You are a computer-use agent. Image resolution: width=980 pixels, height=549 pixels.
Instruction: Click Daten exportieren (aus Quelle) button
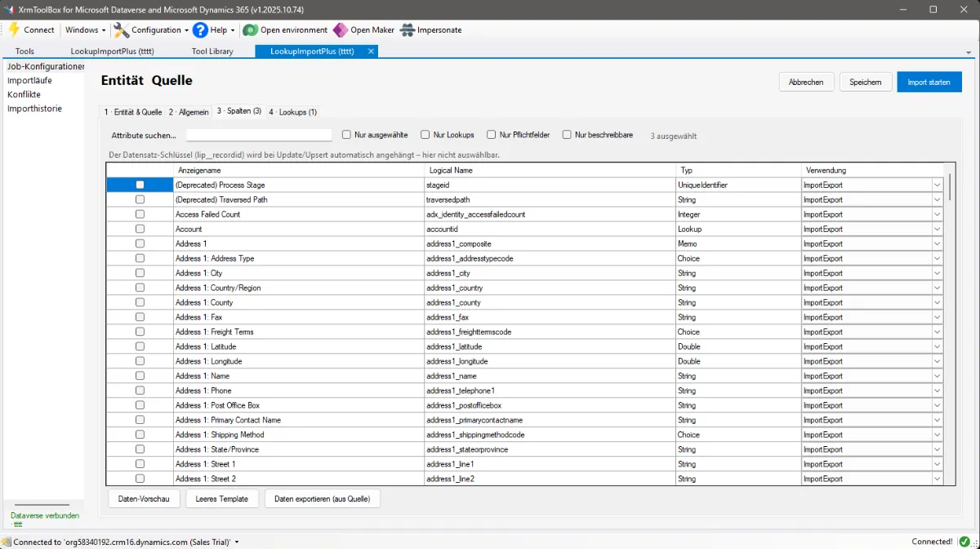tap(322, 498)
